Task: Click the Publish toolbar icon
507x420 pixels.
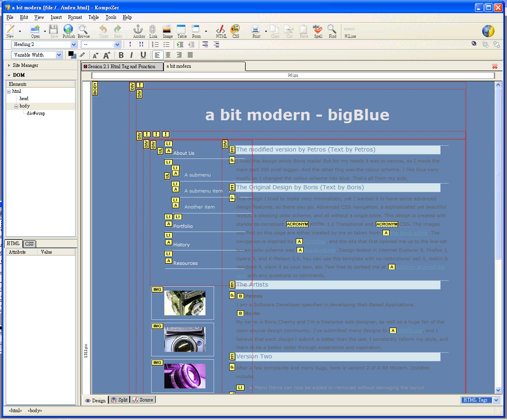Action: coord(68,31)
